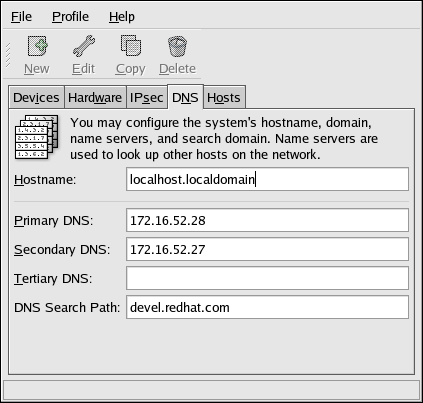Click the status bar at bottom
This screenshot has height=403, width=423.
tap(211, 390)
